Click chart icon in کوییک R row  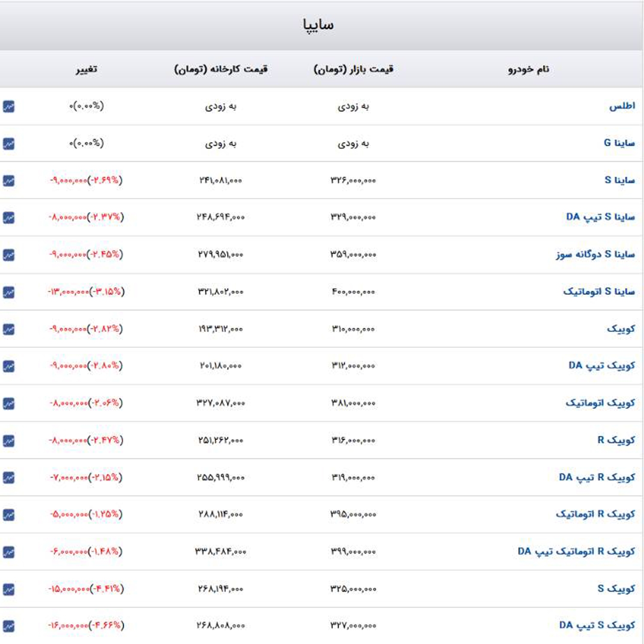9,440
